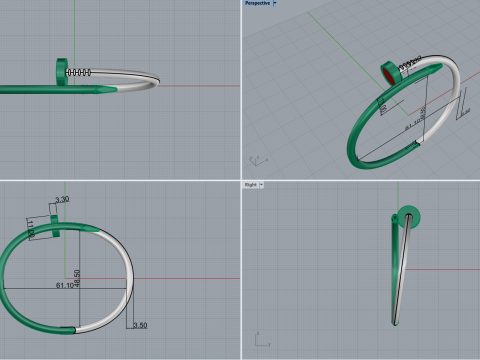Select the rotated 11.00 dimension text

pos(30,229)
